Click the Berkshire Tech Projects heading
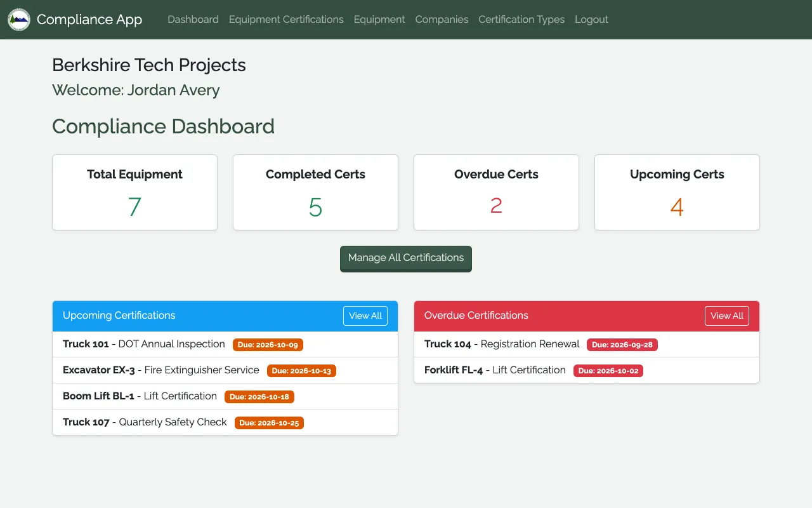This screenshot has height=508, width=812. coord(149,65)
